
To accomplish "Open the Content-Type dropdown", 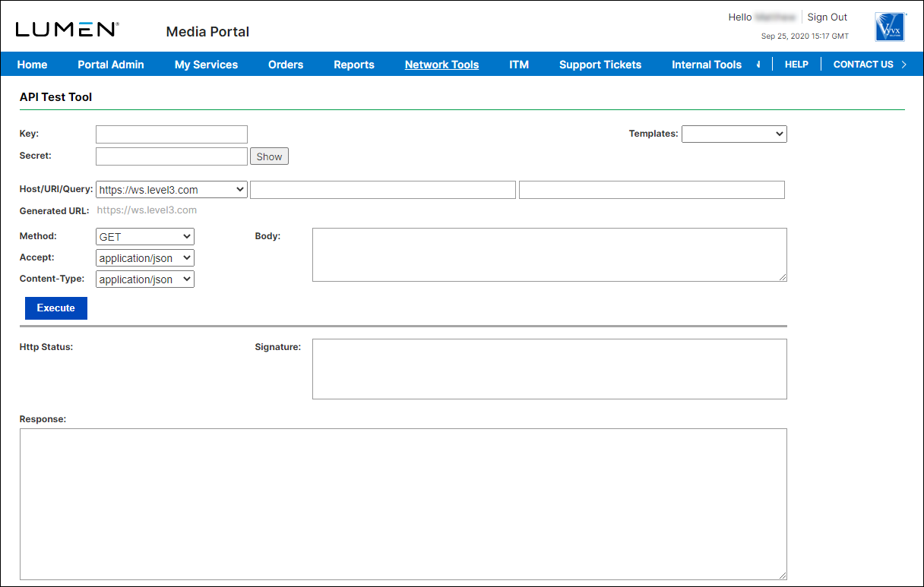I will 145,279.
